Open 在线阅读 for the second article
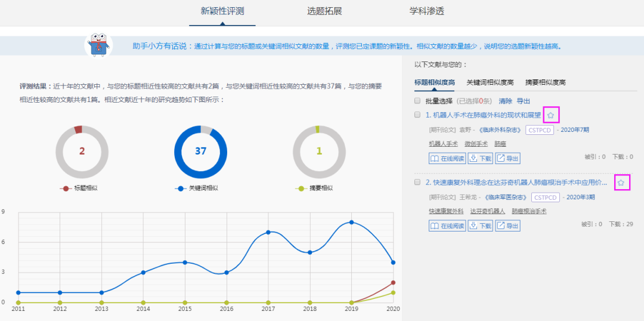 click(x=447, y=226)
